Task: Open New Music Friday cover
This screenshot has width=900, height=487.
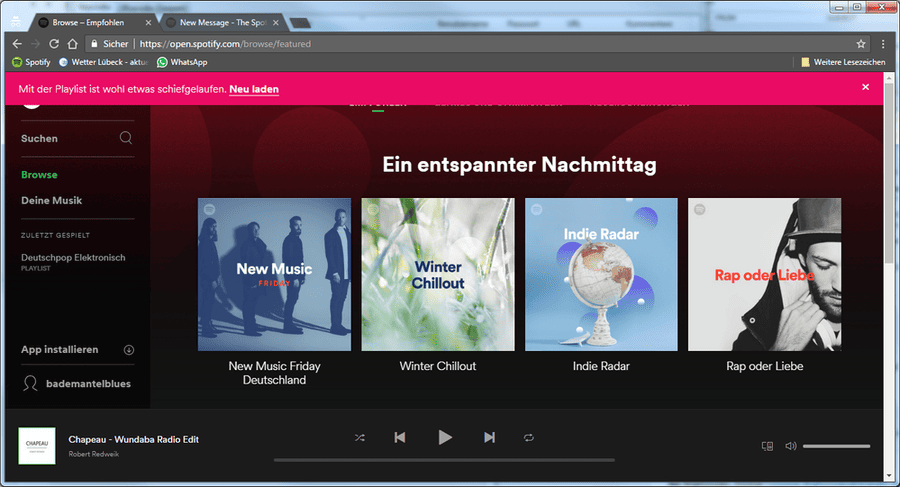Action: point(274,275)
